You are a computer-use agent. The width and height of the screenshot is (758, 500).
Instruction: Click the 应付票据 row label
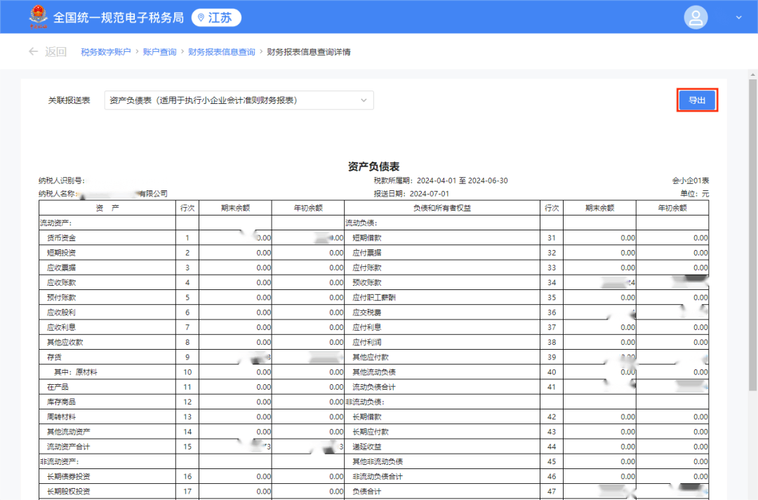point(367,253)
